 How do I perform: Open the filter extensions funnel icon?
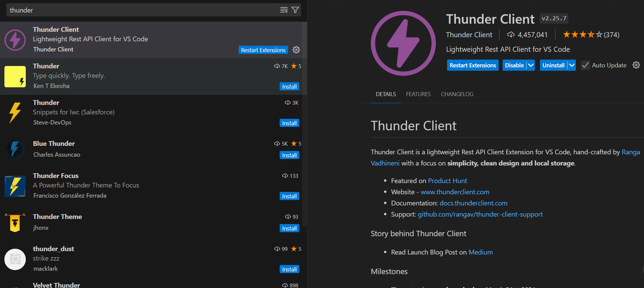tap(295, 10)
